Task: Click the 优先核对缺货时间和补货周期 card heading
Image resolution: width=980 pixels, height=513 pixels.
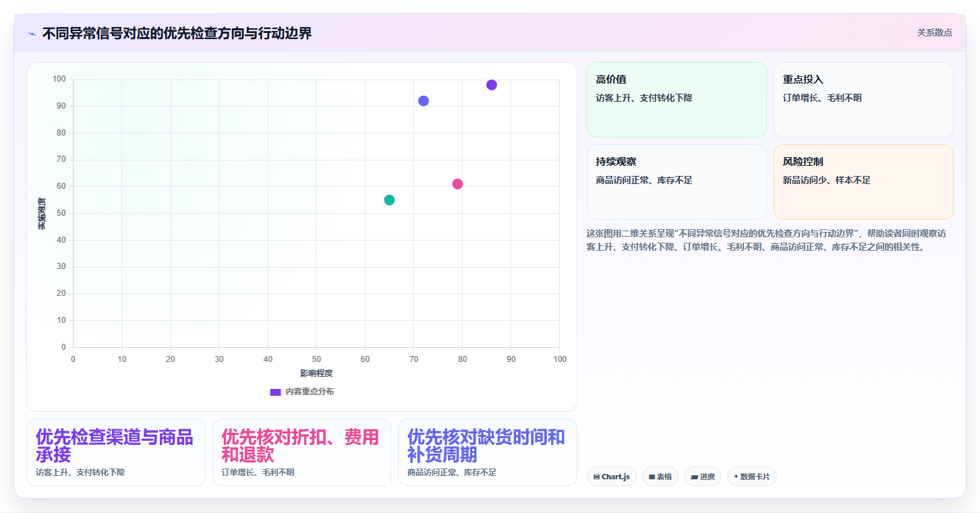Action: click(486, 446)
